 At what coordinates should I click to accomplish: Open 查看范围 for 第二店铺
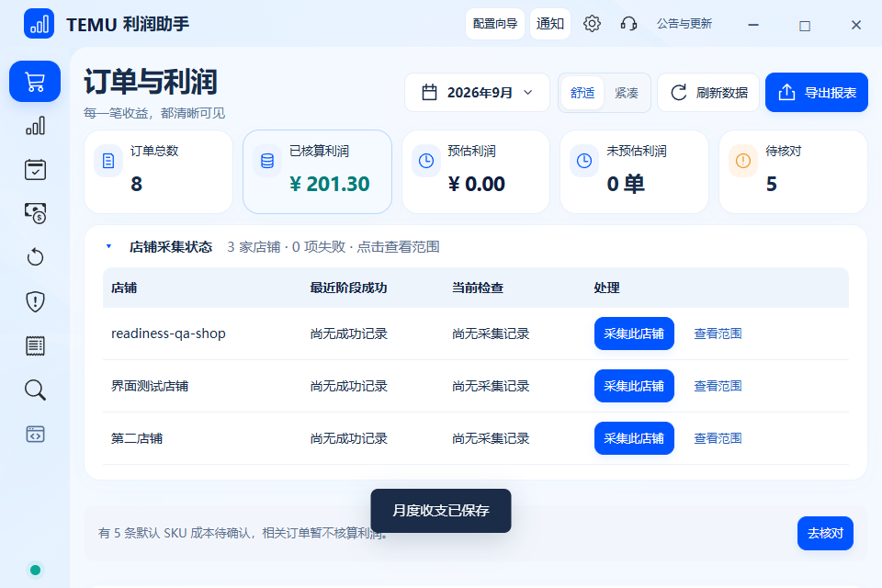(718, 438)
